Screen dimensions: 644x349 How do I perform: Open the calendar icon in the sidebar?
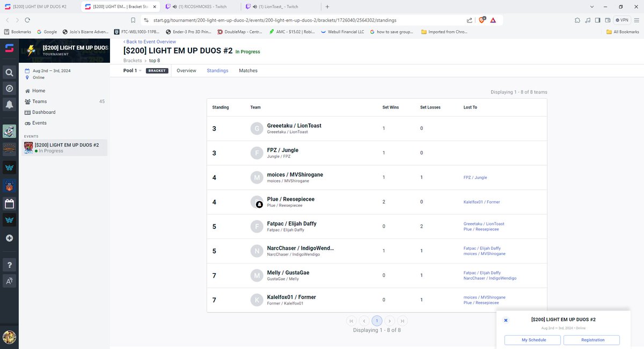[x=9, y=204]
